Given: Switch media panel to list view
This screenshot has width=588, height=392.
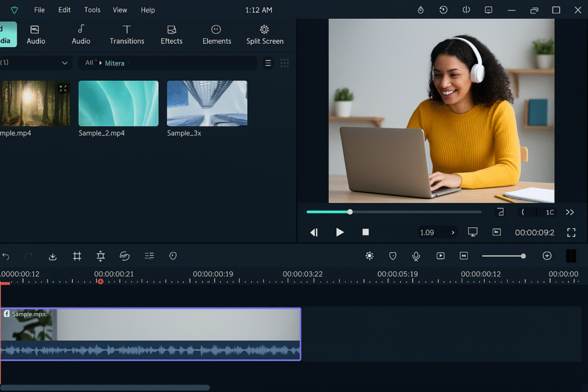Looking at the screenshot, I should [268, 63].
